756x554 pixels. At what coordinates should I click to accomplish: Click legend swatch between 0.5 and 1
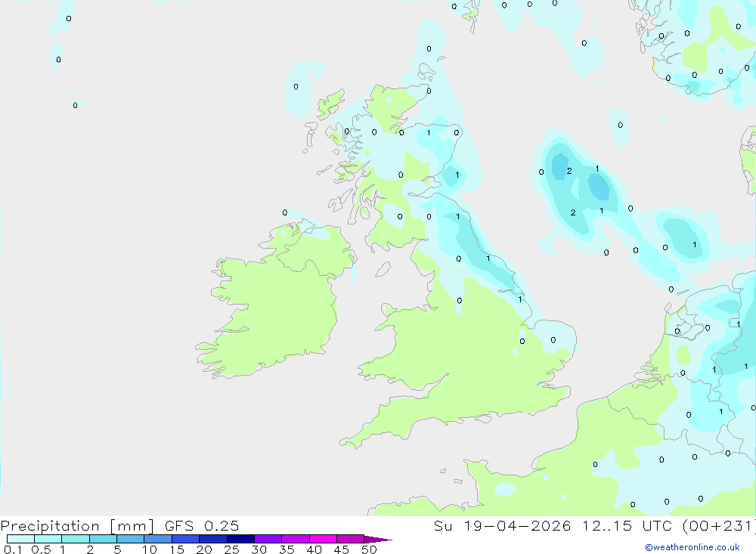pyautogui.click(x=48, y=539)
